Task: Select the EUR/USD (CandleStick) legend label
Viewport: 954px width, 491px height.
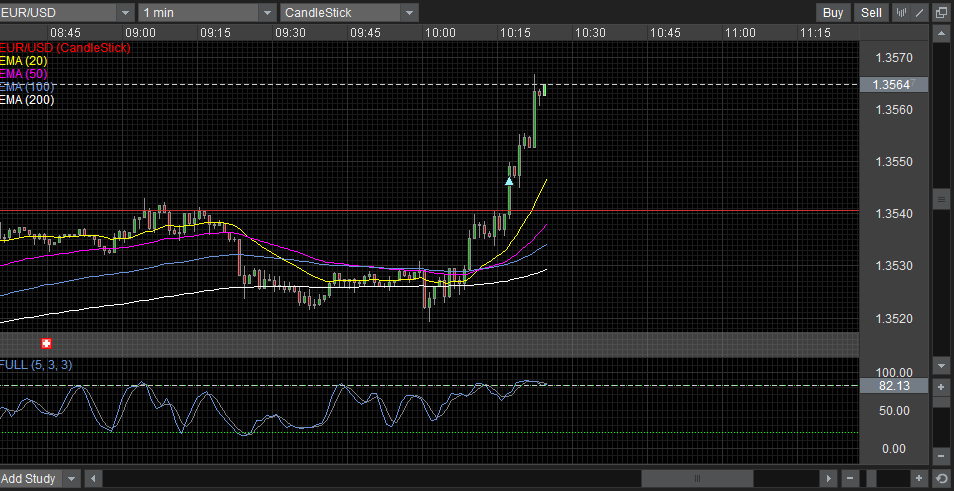Action: click(65, 47)
